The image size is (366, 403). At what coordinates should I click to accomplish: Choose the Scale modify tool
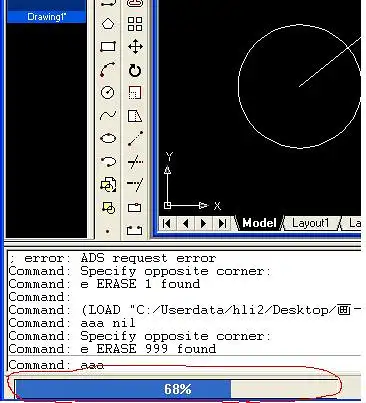(135, 93)
